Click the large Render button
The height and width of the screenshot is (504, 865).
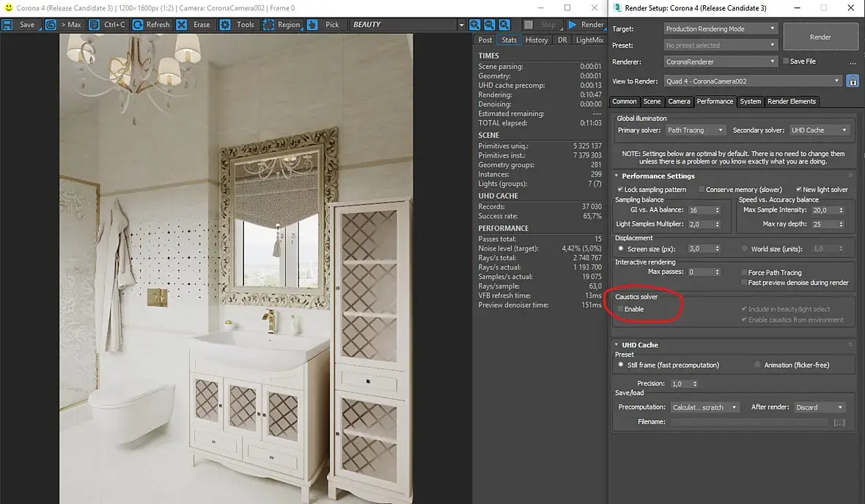pyautogui.click(x=820, y=37)
